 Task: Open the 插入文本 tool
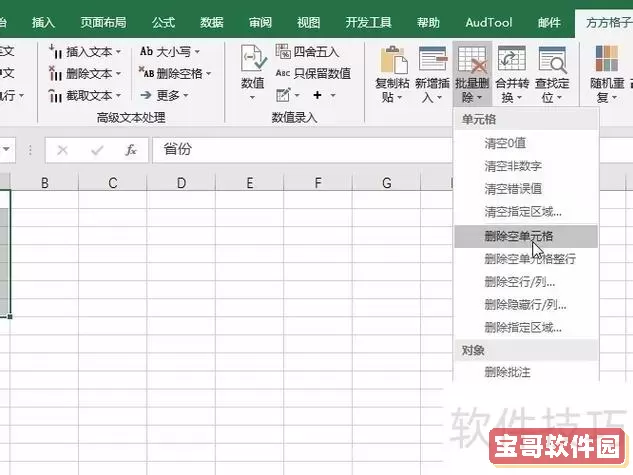pyautogui.click(x=84, y=52)
